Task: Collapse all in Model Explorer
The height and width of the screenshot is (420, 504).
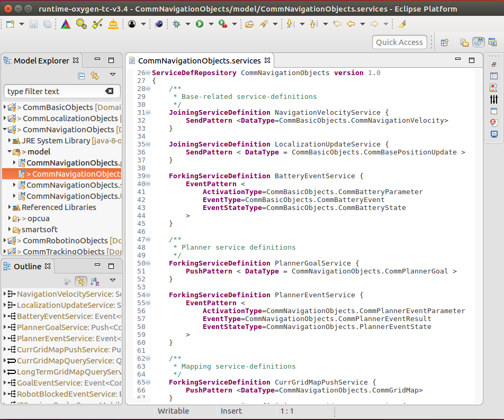Action: click(x=81, y=76)
